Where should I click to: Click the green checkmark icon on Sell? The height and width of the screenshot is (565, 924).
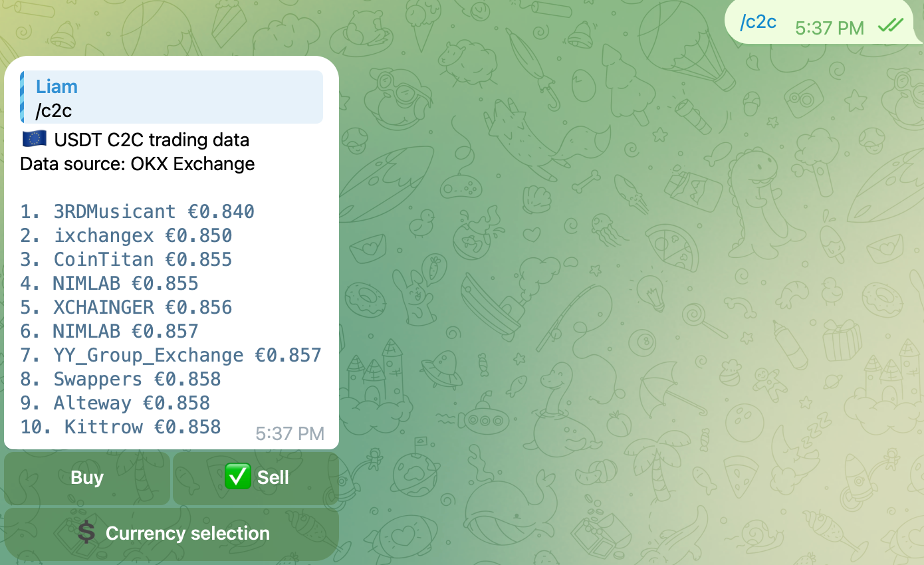(237, 477)
